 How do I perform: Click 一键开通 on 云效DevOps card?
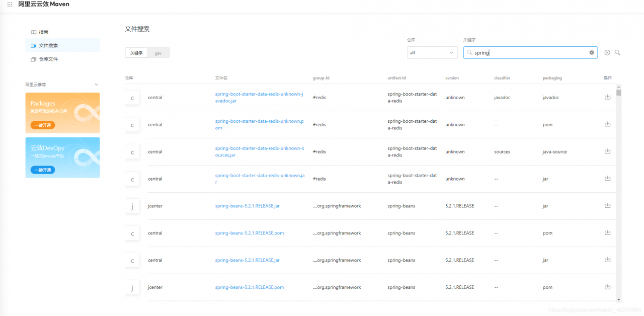click(43, 170)
